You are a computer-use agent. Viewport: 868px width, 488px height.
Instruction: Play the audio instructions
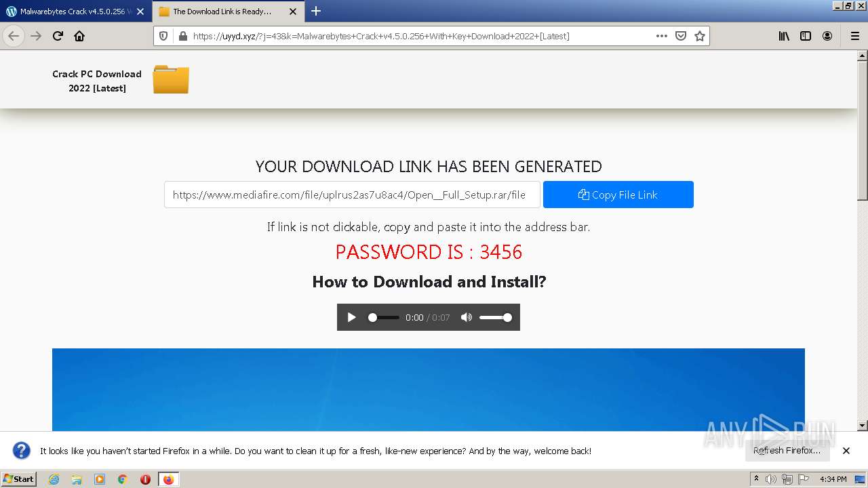351,317
